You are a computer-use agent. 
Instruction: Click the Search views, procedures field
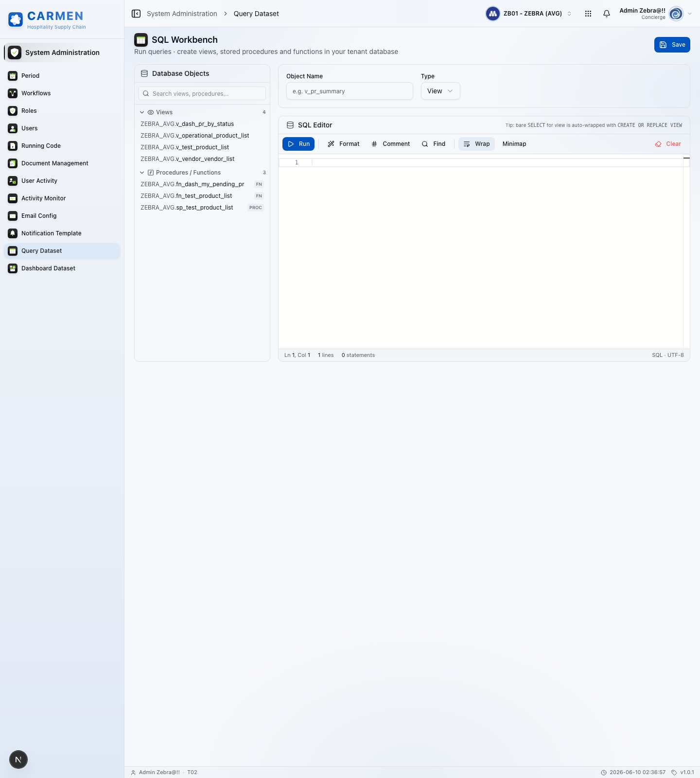coord(202,93)
